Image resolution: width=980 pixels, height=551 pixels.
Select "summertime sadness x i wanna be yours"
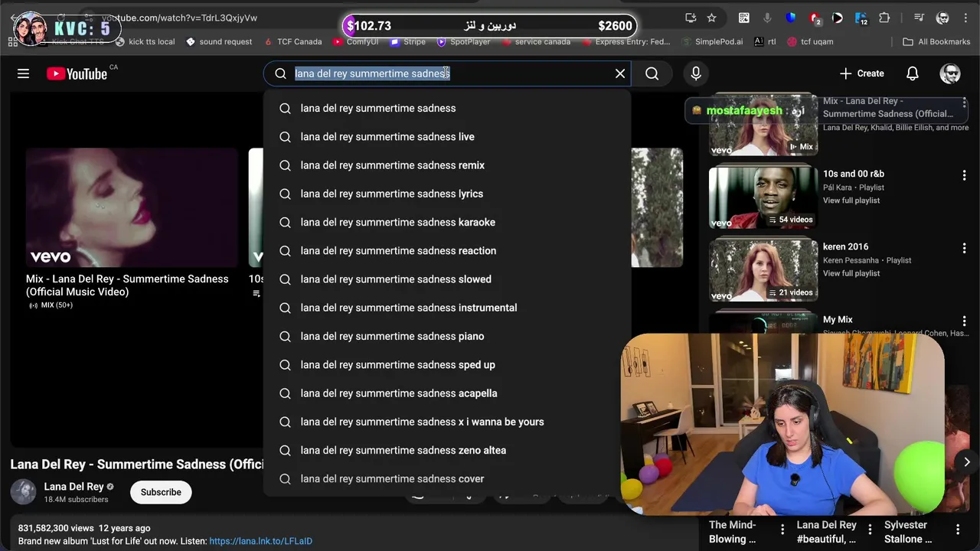point(447,422)
